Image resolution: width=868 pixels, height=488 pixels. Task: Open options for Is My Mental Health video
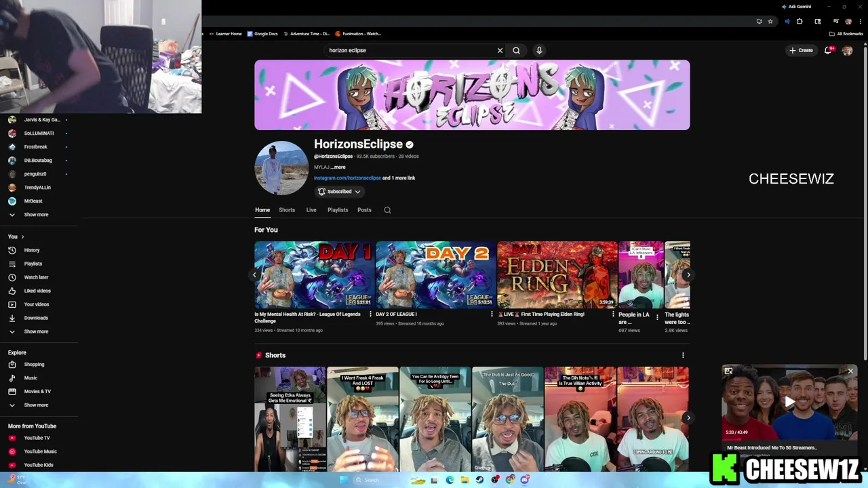click(370, 314)
